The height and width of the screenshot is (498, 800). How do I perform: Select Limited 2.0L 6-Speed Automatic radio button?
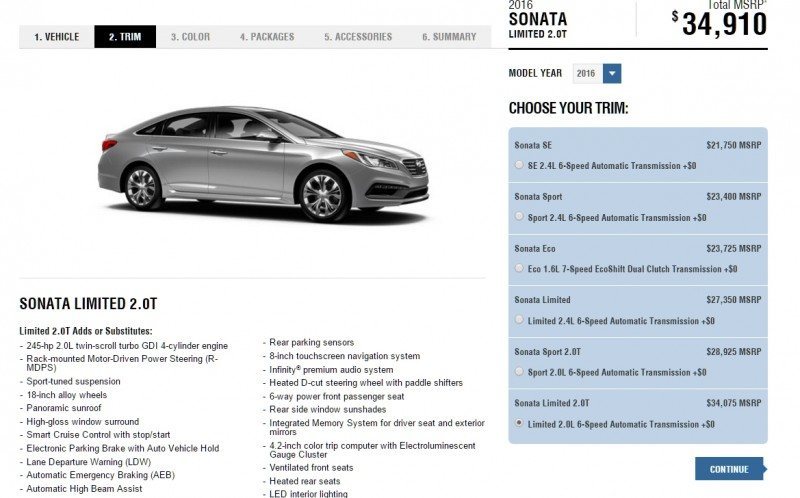[519, 423]
